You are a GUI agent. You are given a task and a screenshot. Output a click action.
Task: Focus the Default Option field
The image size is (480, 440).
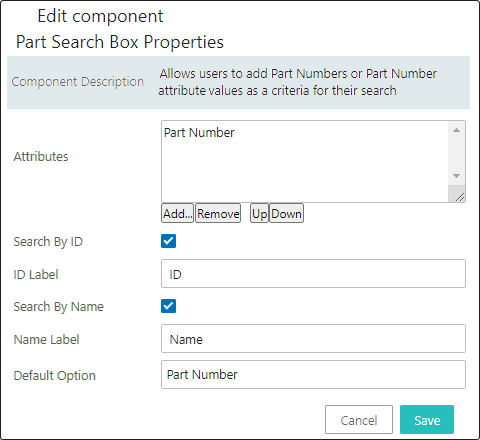[x=313, y=375]
